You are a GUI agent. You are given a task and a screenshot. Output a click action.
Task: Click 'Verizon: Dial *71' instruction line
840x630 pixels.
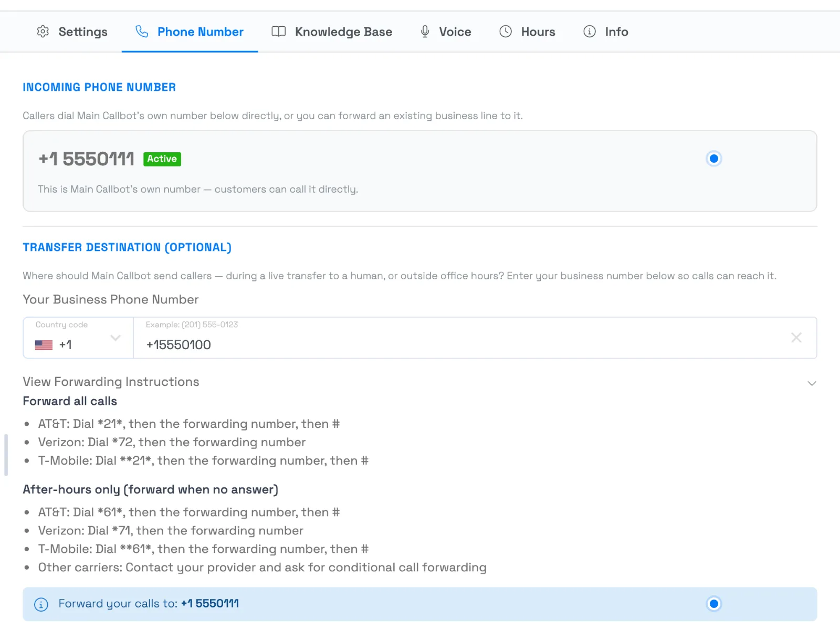click(171, 530)
